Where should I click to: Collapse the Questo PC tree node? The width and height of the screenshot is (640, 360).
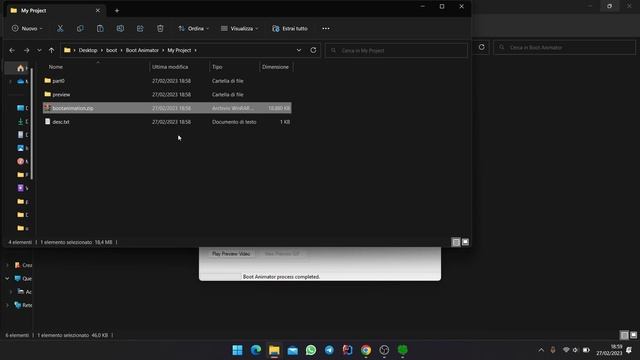(x=7, y=278)
